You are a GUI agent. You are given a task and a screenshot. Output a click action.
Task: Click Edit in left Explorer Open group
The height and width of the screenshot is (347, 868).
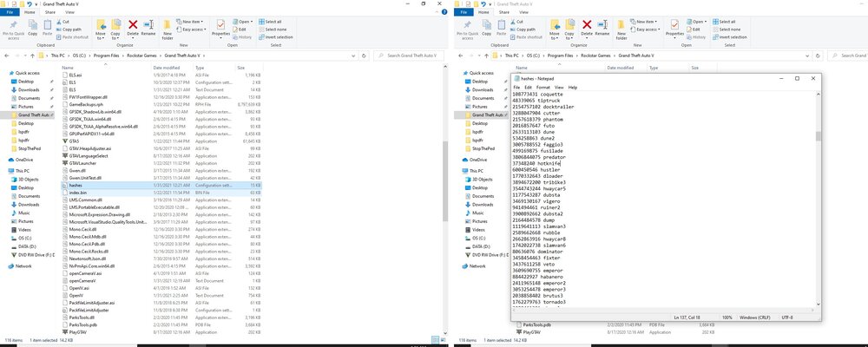pos(240,29)
